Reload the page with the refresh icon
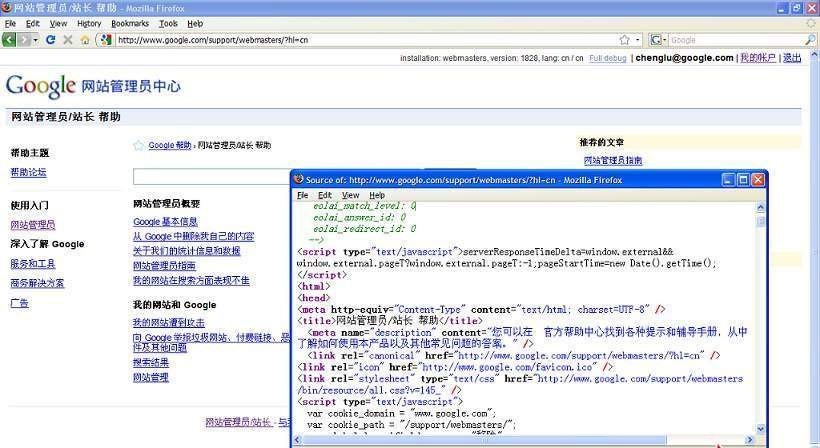 tap(51, 40)
